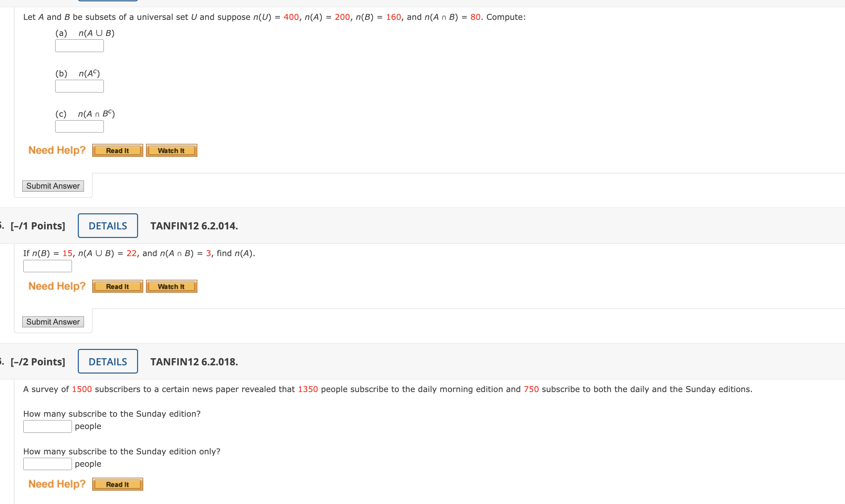Click Sunday edition only input field

[47, 464]
